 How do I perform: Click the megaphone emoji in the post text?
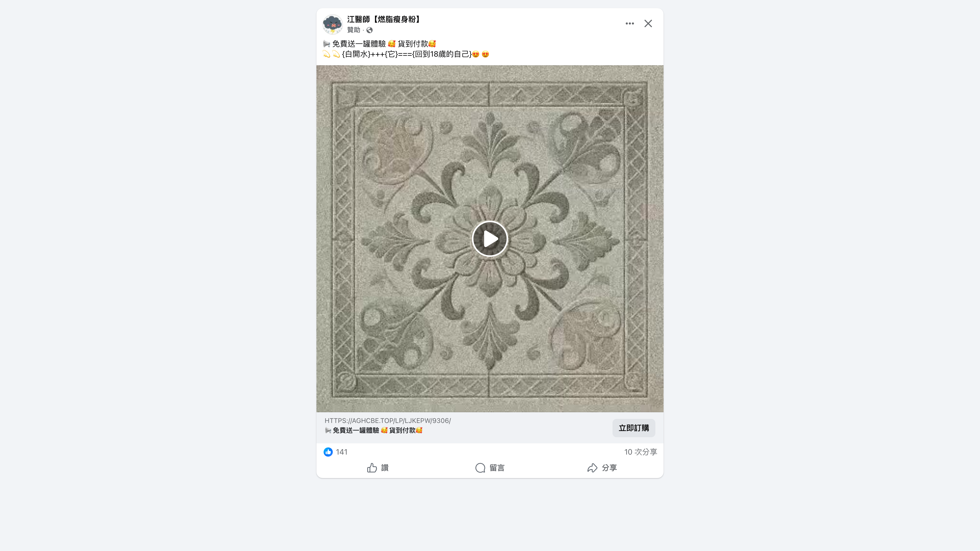point(327,43)
